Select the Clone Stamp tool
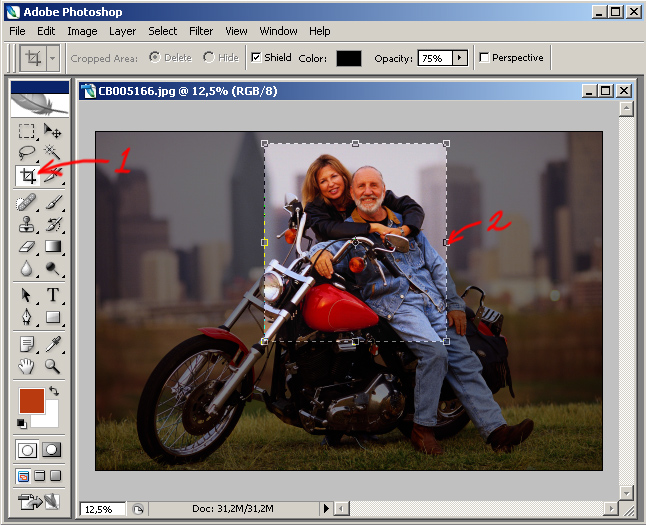Image resolution: width=646 pixels, height=525 pixels. tap(27, 225)
